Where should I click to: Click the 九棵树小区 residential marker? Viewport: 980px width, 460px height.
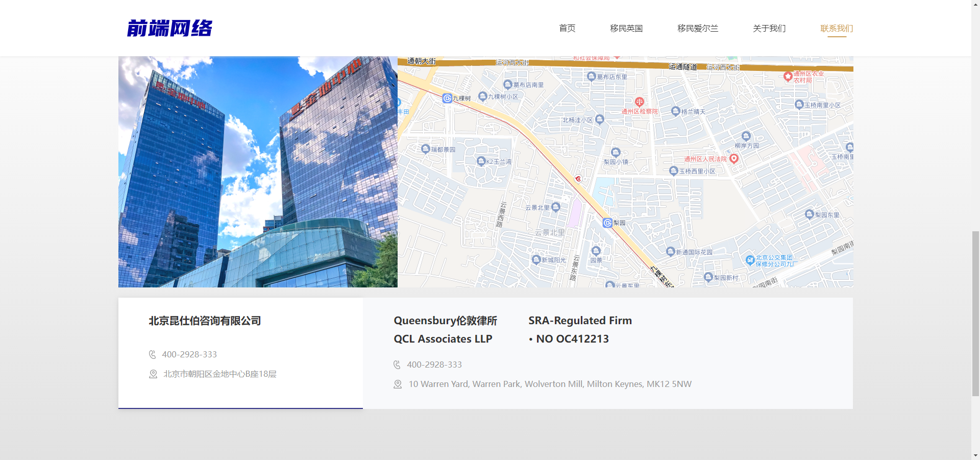pos(482,96)
